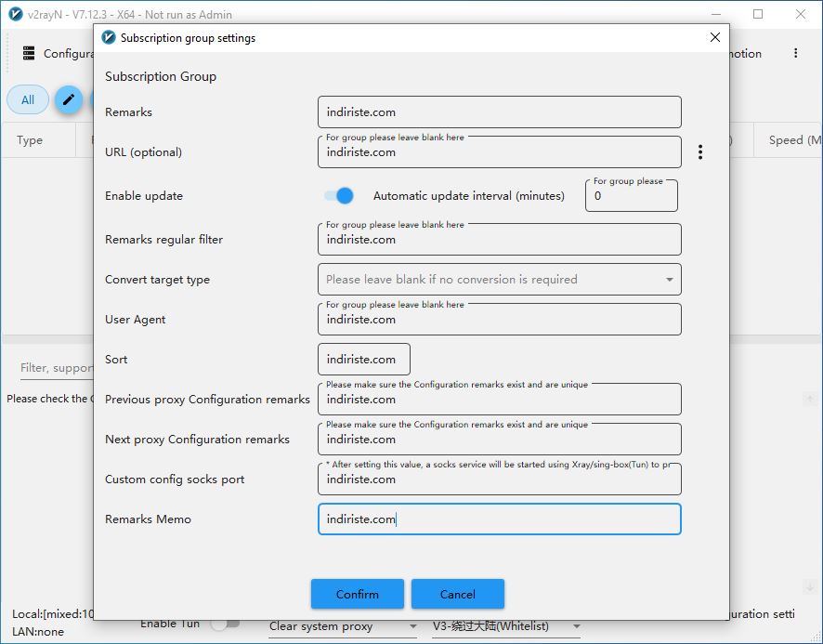Open the Clear system proxy dropdown in main window
This screenshot has height=644, width=823.
(343, 626)
